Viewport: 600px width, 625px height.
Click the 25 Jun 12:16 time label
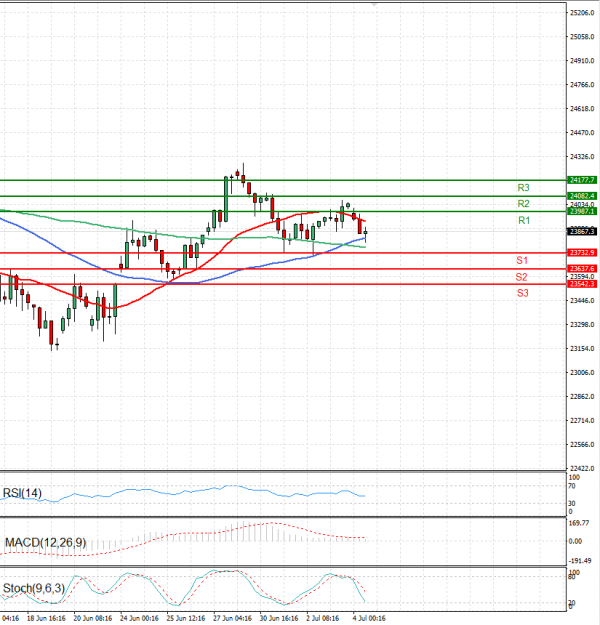click(x=186, y=618)
